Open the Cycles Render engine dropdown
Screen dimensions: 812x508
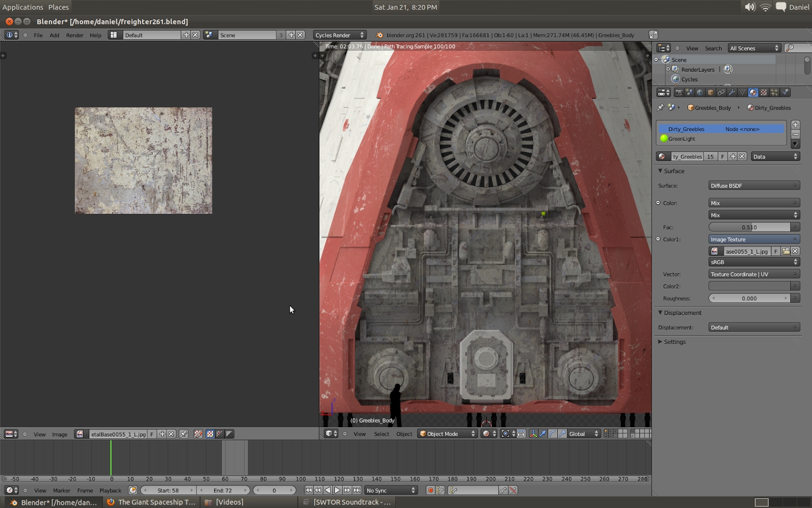[x=339, y=35]
